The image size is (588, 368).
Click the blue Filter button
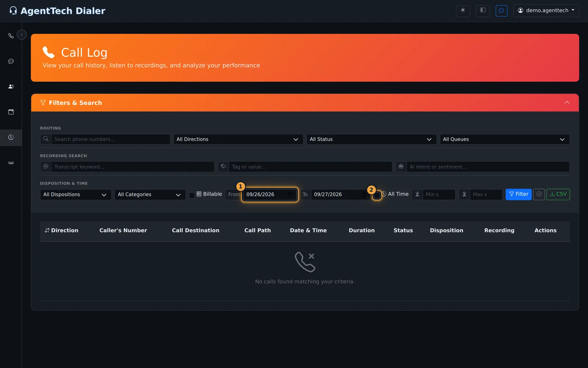point(519,194)
